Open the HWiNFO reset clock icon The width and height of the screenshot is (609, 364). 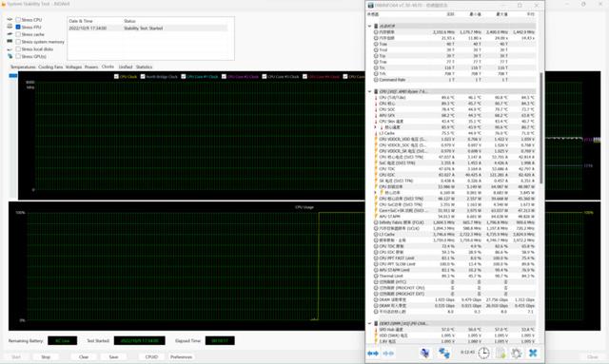(483, 353)
